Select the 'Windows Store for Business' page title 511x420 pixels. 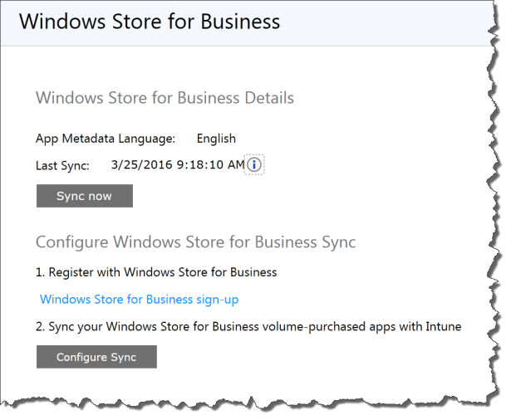pyautogui.click(x=150, y=22)
